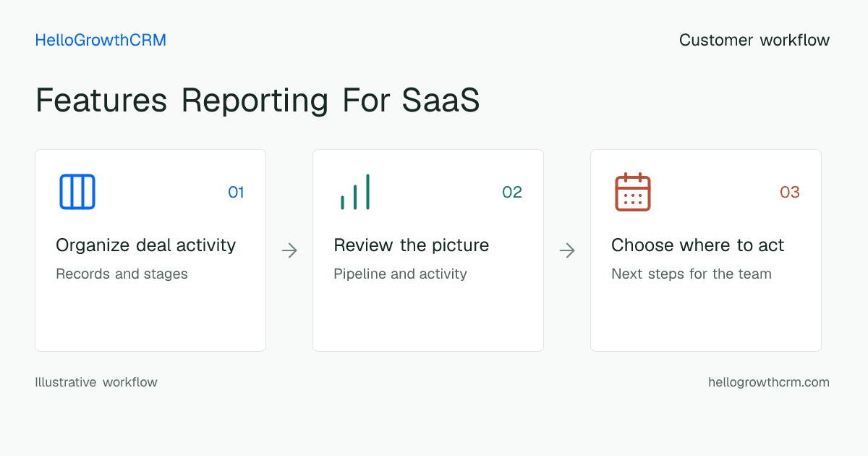This screenshot has height=456, width=868.
Task: Click the 'Organize deal activity' title
Action: coord(146,245)
